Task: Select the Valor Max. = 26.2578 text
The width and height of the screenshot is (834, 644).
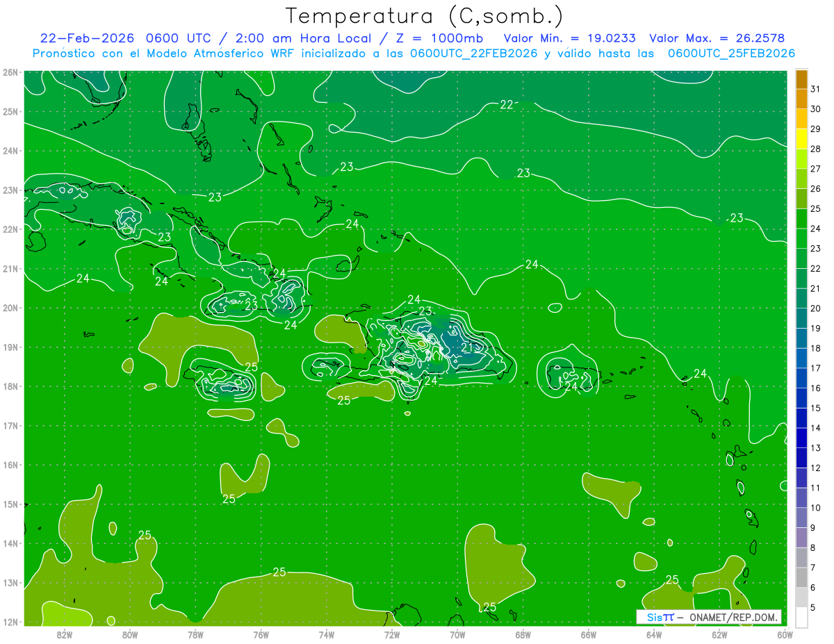Action: [x=717, y=38]
